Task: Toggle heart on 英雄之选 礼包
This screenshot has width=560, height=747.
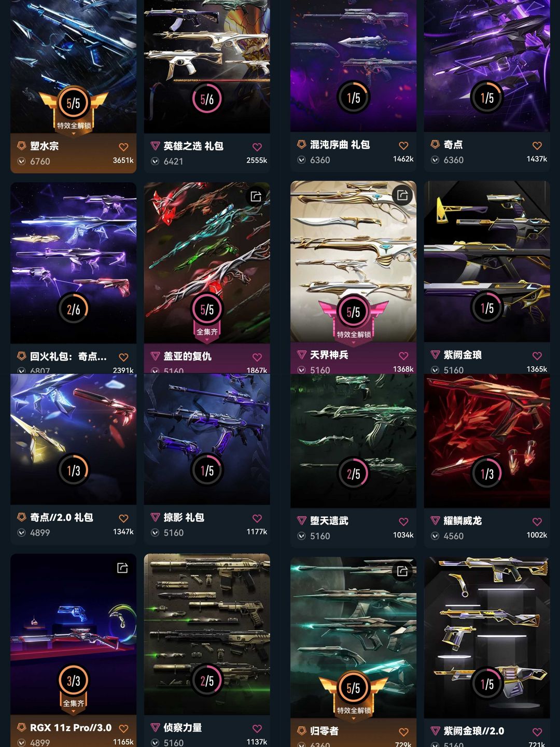Action: click(x=257, y=147)
